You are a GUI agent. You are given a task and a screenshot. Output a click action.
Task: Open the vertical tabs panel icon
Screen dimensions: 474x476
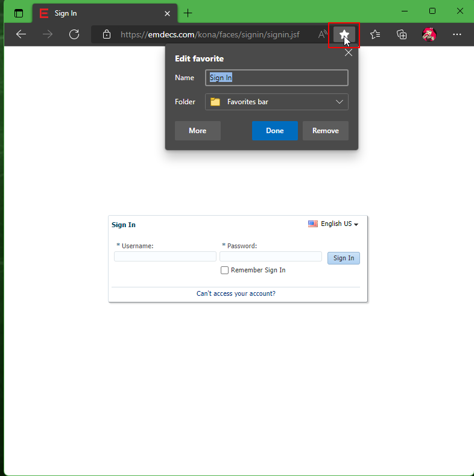coord(19,13)
